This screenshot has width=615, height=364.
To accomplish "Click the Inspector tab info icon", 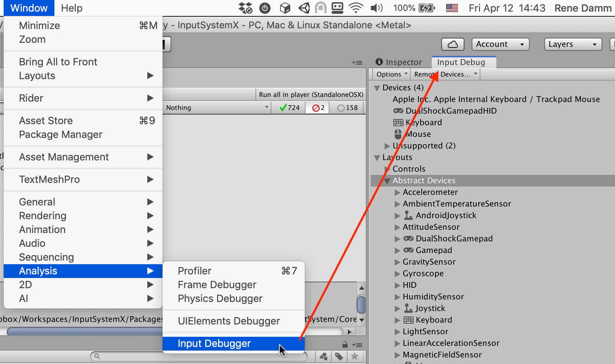I will [379, 62].
